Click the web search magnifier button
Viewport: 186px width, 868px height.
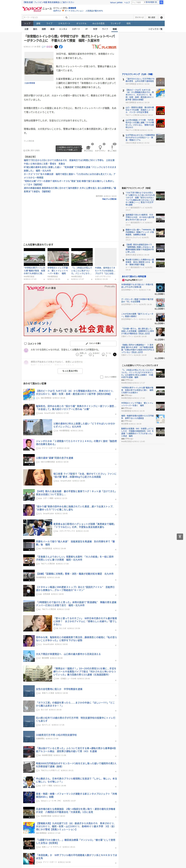(x=161, y=2)
